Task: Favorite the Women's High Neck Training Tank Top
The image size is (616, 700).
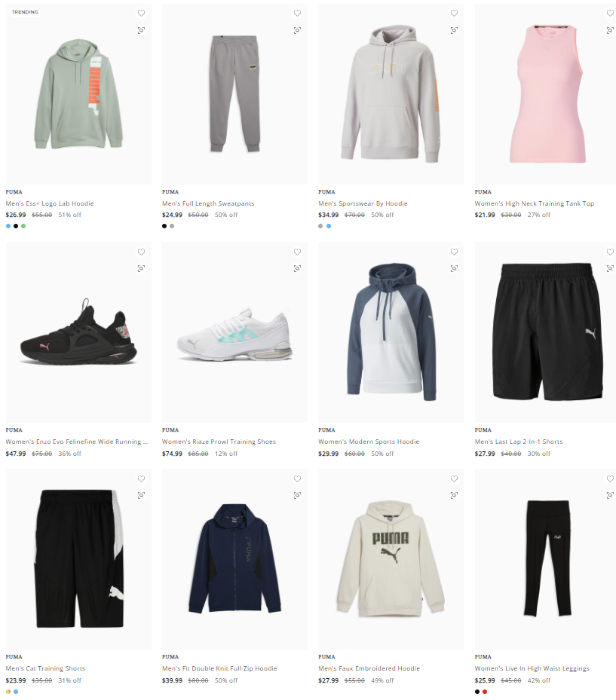Action: (x=610, y=14)
